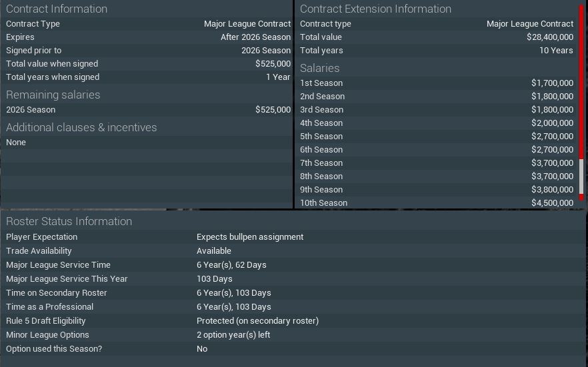Click the 1st Season $1,700,000 salary
The image size is (588, 367).
(x=552, y=83)
